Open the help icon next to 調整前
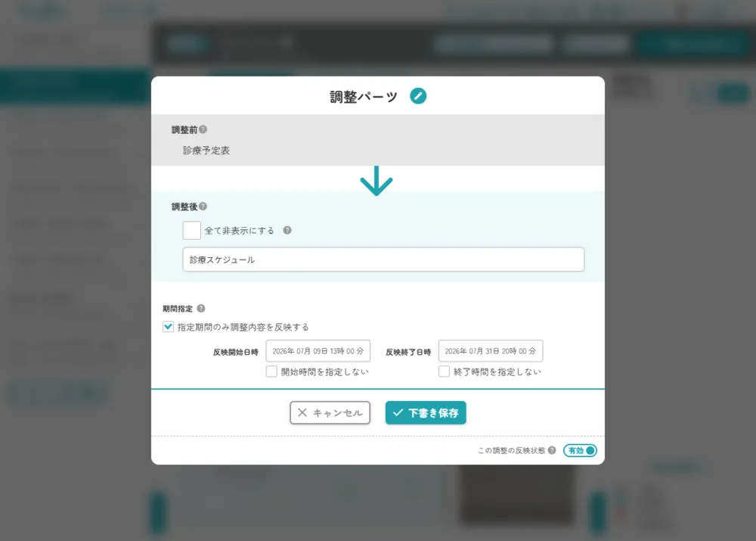The image size is (756, 541). [203, 129]
